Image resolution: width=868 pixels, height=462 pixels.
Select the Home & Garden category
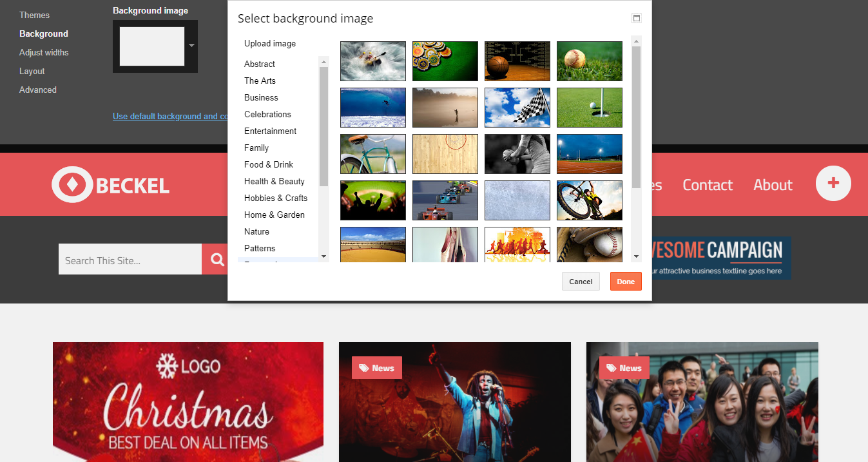click(275, 215)
